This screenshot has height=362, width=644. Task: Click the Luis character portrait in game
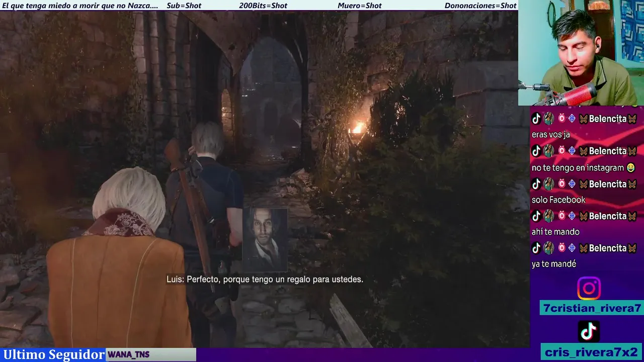tap(265, 240)
